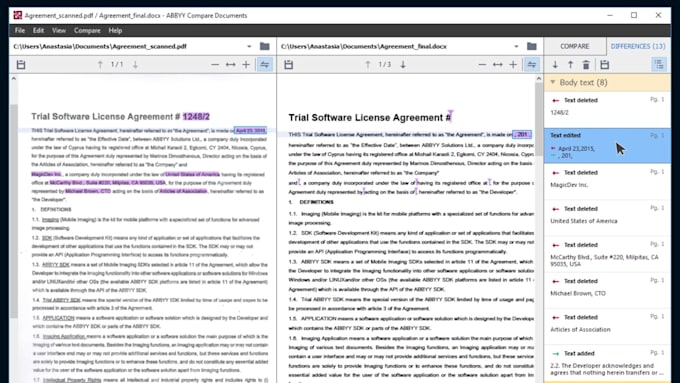This screenshot has width=680, height=383.
Task: Zoom out the left document
Action: 215,65
